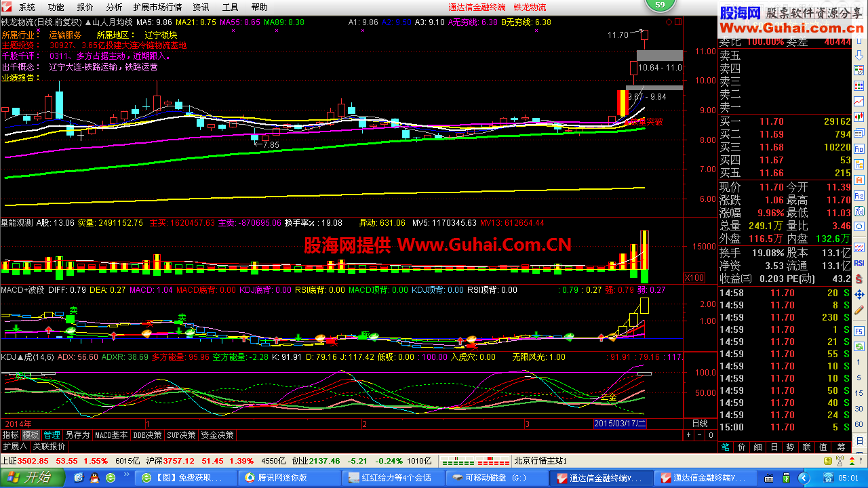
Task: Open the 资讯 menu
Action: pos(201,7)
